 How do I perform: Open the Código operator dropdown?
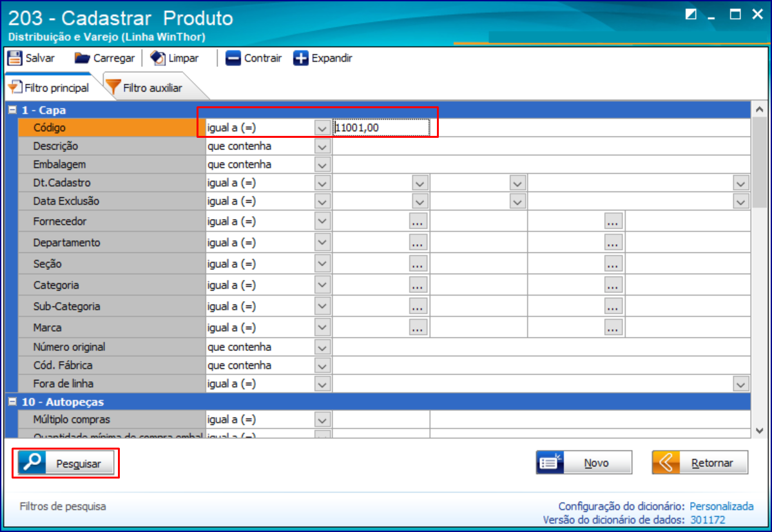click(x=322, y=128)
